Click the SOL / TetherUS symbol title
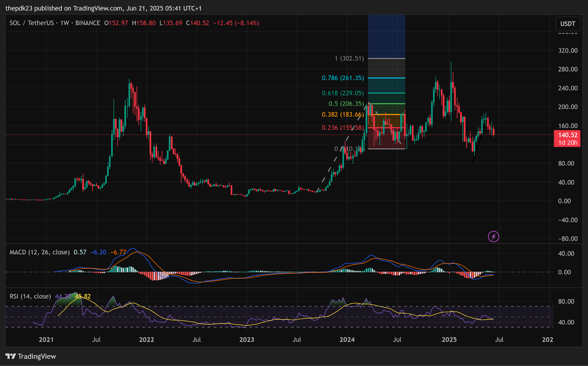Image resolution: width=588 pixels, height=366 pixels. [32, 23]
